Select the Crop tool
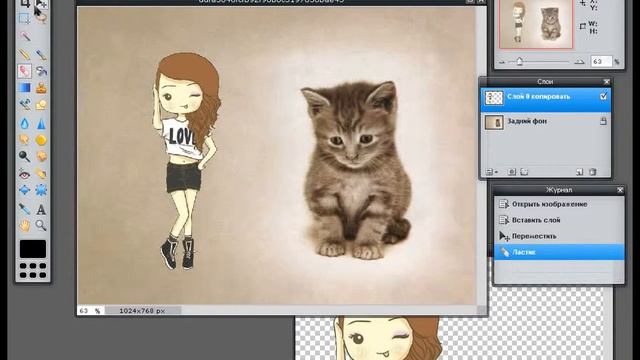640x360 pixels. click(x=25, y=3)
